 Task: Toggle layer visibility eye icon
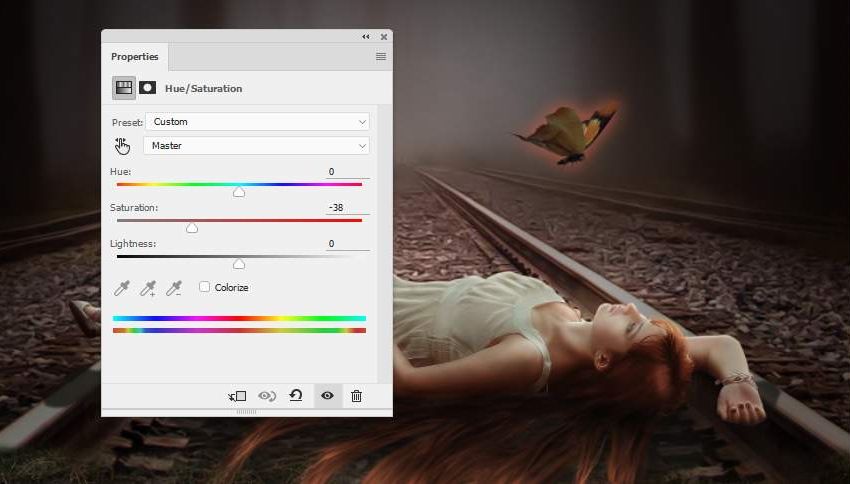[x=327, y=396]
